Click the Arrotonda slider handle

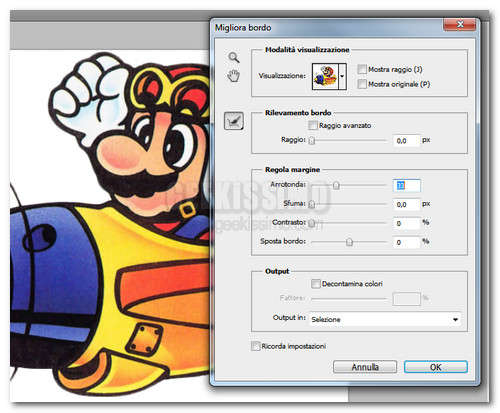(x=336, y=185)
